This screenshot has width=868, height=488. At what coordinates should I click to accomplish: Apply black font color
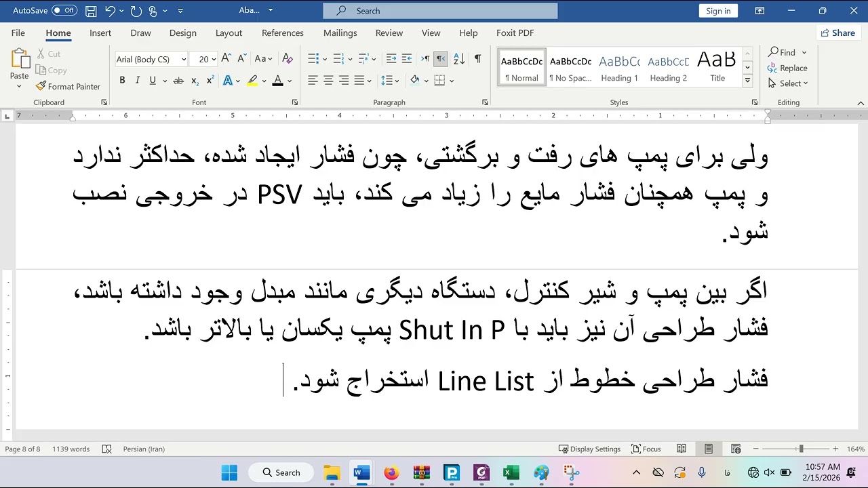pyautogui.click(x=277, y=81)
